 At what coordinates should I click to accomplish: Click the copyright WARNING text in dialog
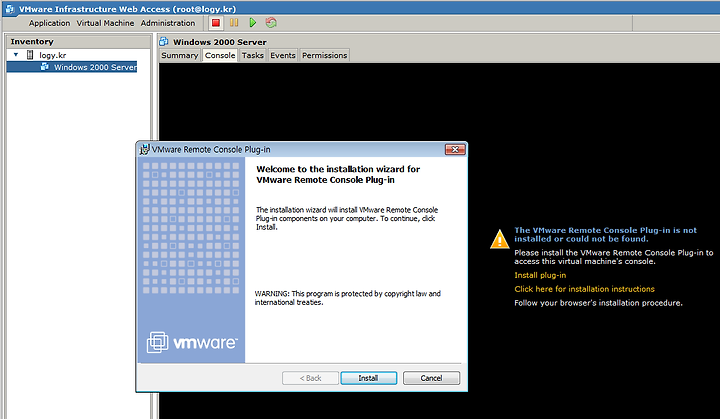coord(348,298)
